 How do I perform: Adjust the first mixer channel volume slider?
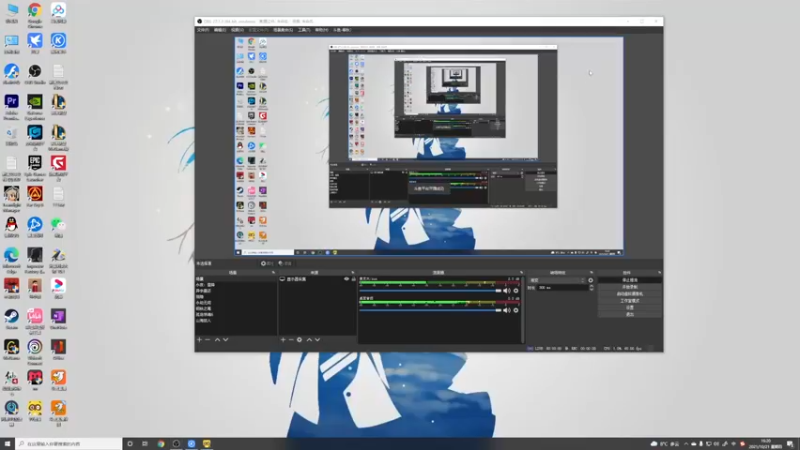tap(431, 291)
